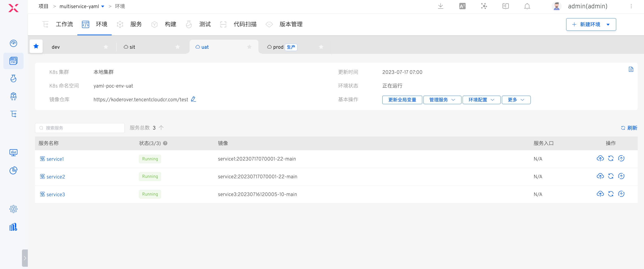Click the 更新全局变量 button
The height and width of the screenshot is (269, 644).
(402, 100)
